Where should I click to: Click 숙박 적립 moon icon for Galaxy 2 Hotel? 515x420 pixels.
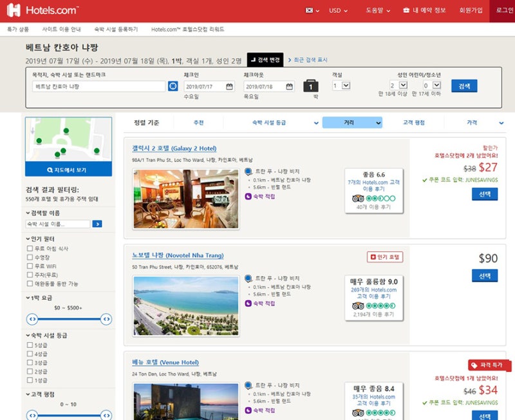pyautogui.click(x=248, y=197)
